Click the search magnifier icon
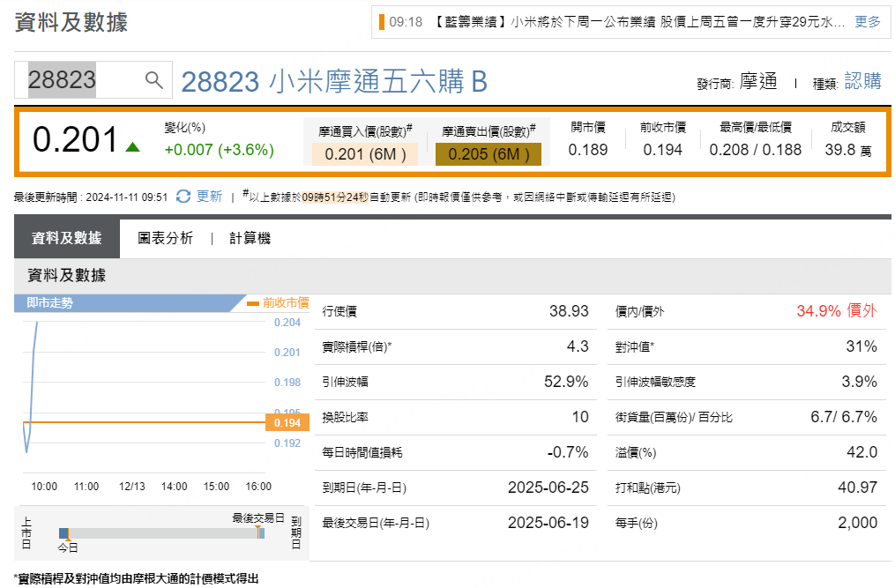Viewport: 895px width, 588px height. point(154,80)
